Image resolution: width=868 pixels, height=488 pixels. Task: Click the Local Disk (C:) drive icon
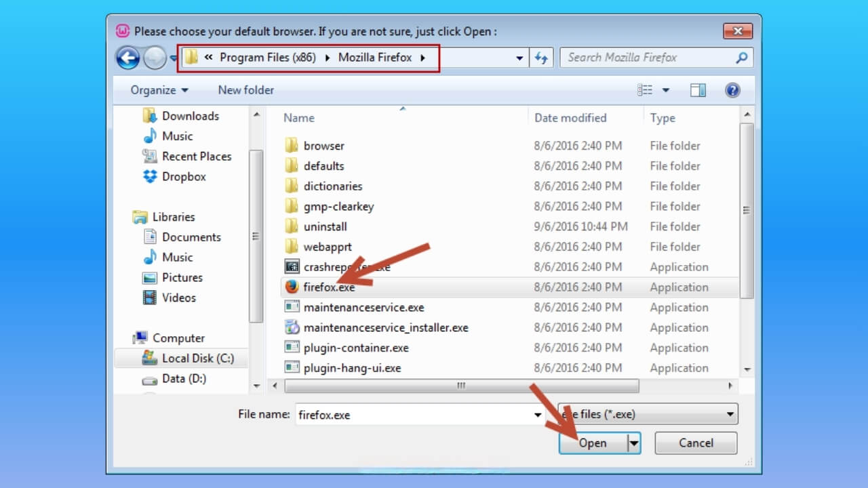click(x=149, y=358)
